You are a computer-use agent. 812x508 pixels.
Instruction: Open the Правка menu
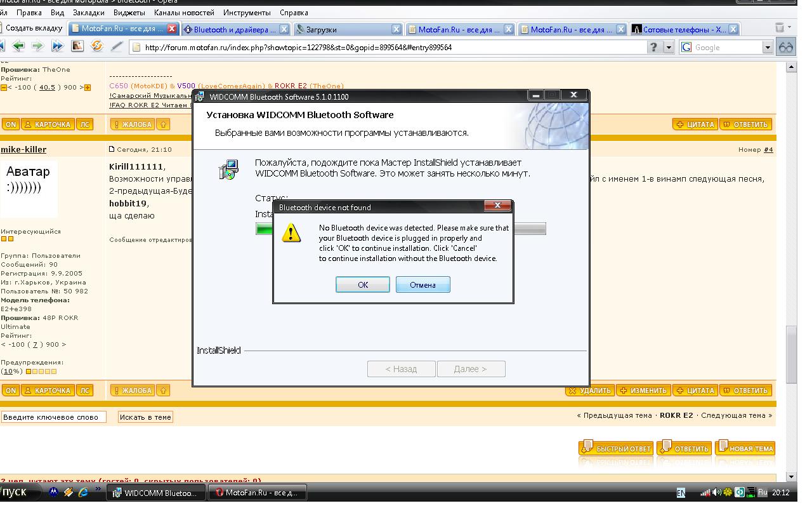(x=29, y=12)
